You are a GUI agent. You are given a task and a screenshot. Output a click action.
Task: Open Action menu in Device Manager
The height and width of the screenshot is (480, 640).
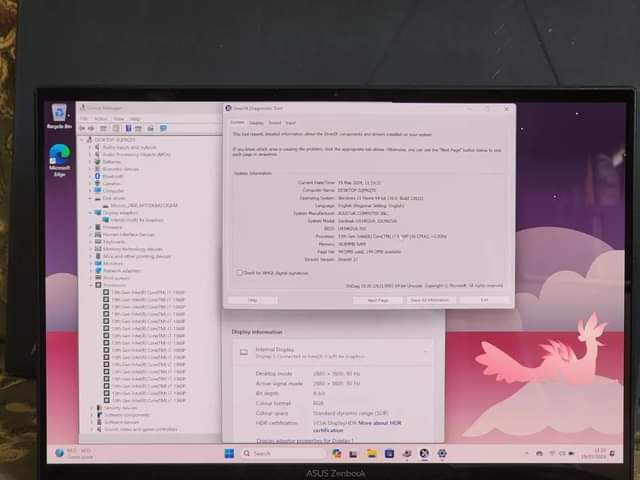100,119
